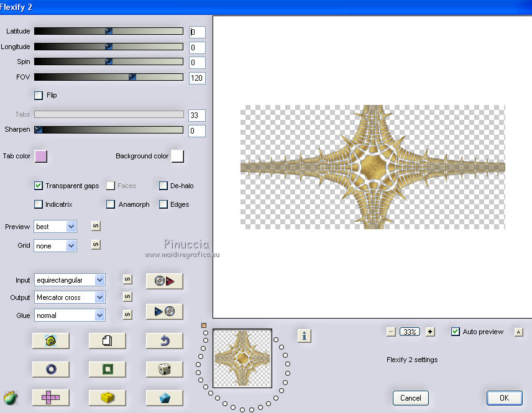Image resolution: width=532 pixels, height=413 pixels.
Task: Click the Sharpen slider handle
Action: point(39,130)
